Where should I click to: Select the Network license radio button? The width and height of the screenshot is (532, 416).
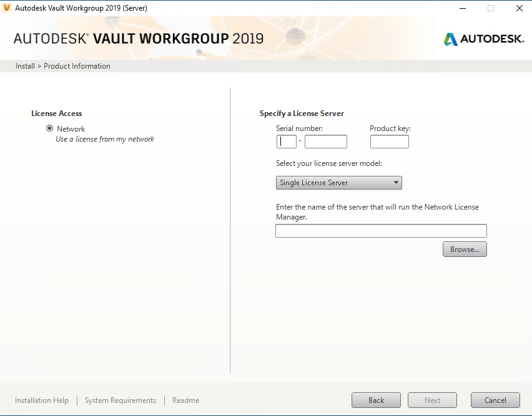pyautogui.click(x=49, y=128)
